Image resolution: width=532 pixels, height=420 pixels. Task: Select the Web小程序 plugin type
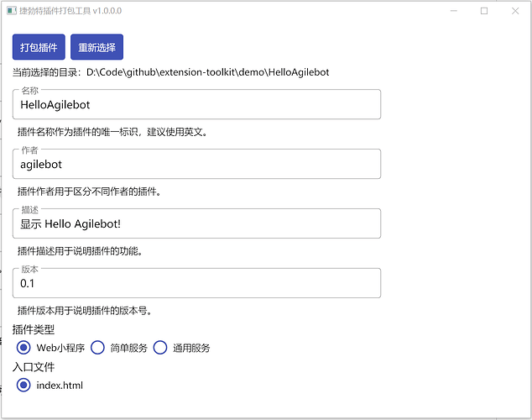(23, 348)
